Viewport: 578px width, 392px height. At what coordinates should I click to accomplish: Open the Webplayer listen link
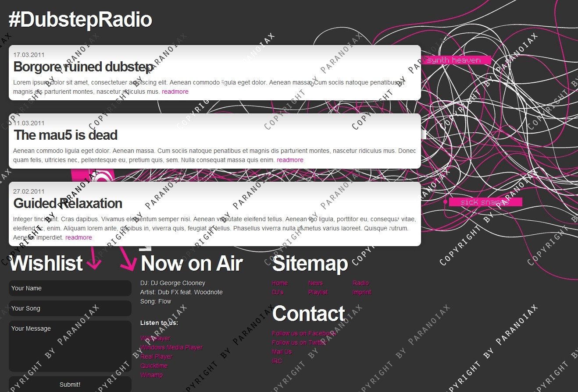coord(155,338)
